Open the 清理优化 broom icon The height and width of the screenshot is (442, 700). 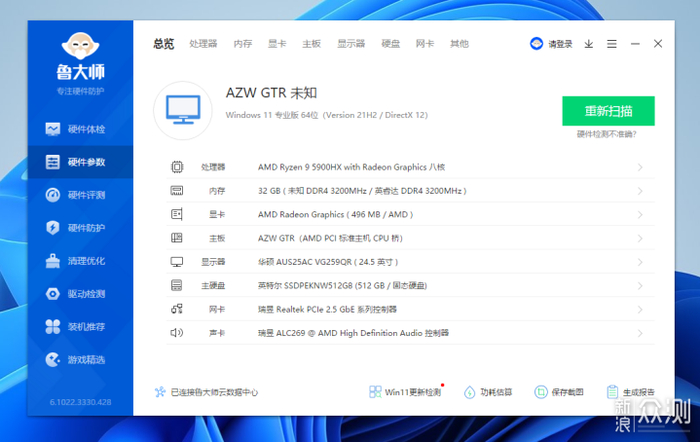pos(53,261)
